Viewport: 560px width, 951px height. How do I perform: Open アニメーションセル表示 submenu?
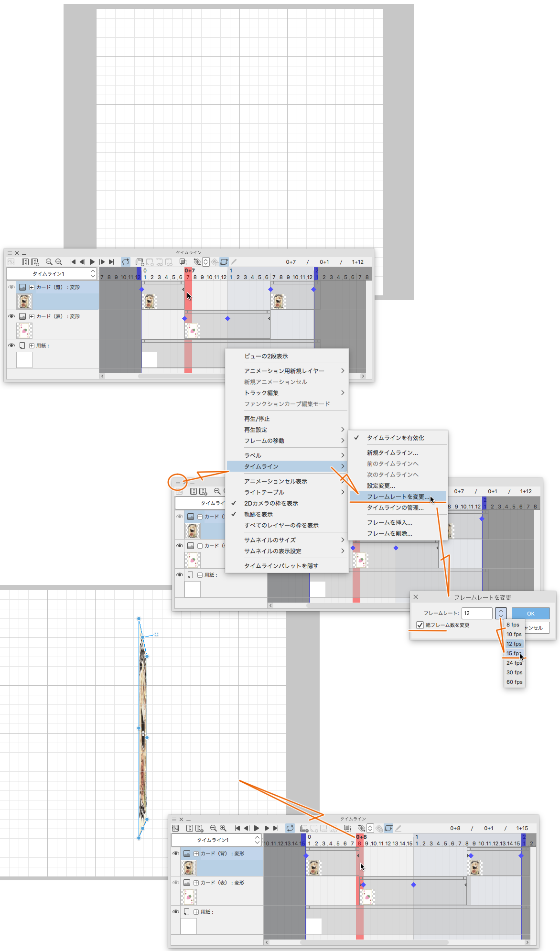(x=287, y=481)
